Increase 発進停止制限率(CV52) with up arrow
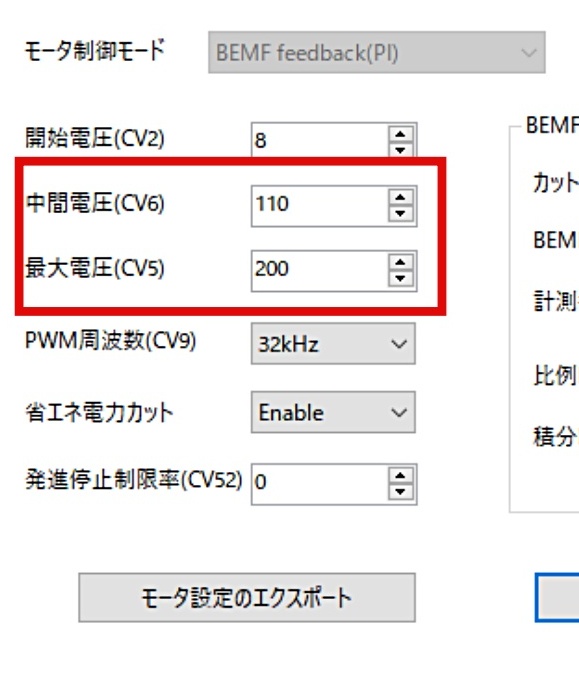This screenshot has height=687, width=579. point(400,476)
